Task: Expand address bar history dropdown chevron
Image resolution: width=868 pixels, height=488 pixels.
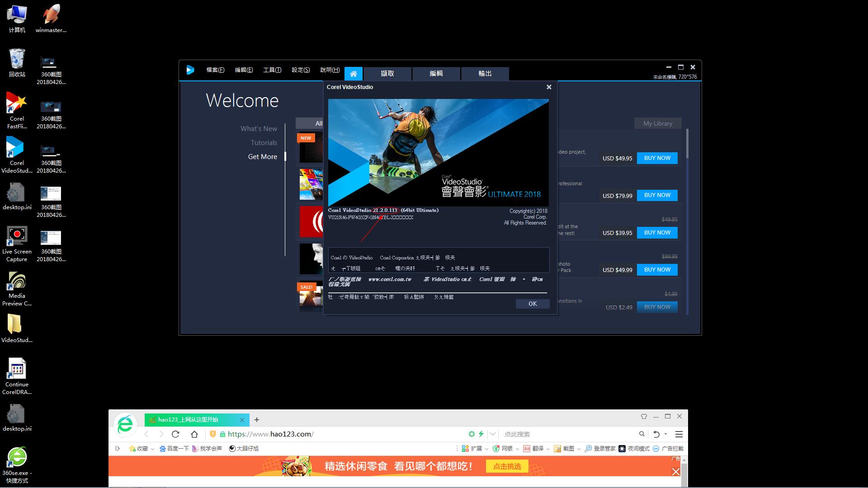Action: tap(493, 434)
